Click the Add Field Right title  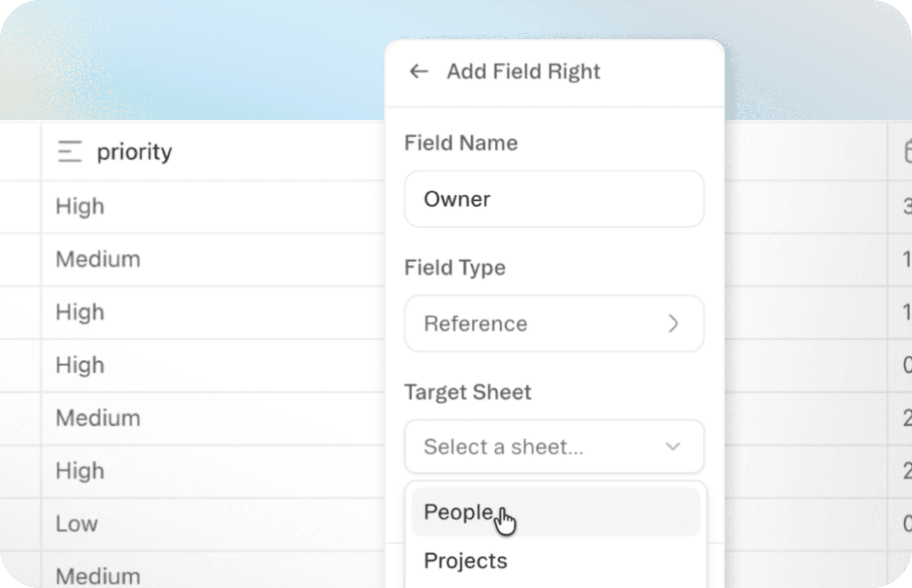(x=523, y=72)
